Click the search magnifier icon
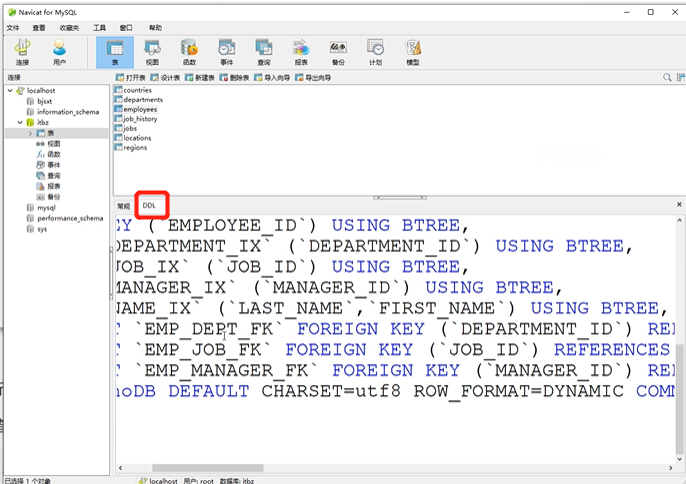 [667, 77]
